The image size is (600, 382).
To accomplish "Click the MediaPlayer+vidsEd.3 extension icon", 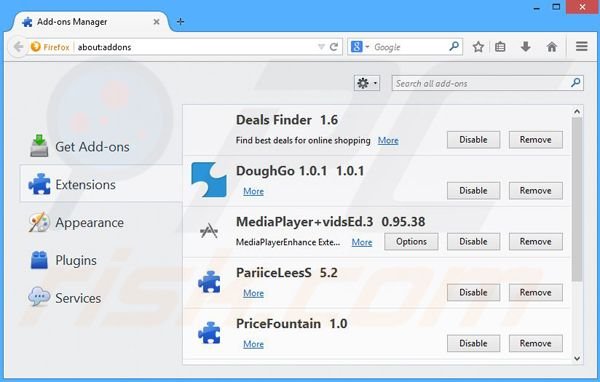I will 209,231.
